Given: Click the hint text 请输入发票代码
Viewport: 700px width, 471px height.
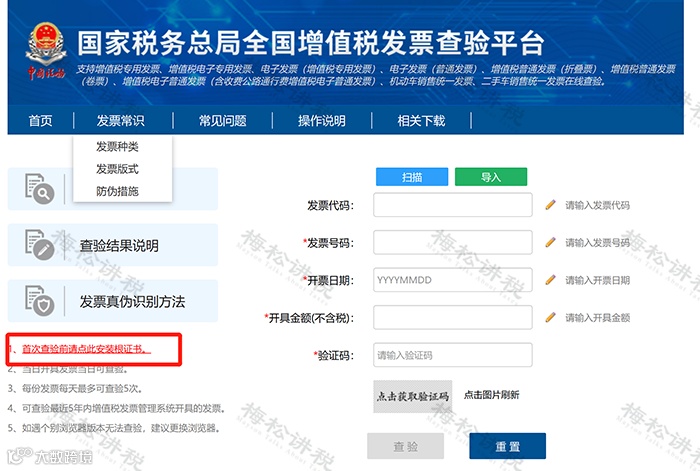Looking at the screenshot, I should (x=597, y=205).
